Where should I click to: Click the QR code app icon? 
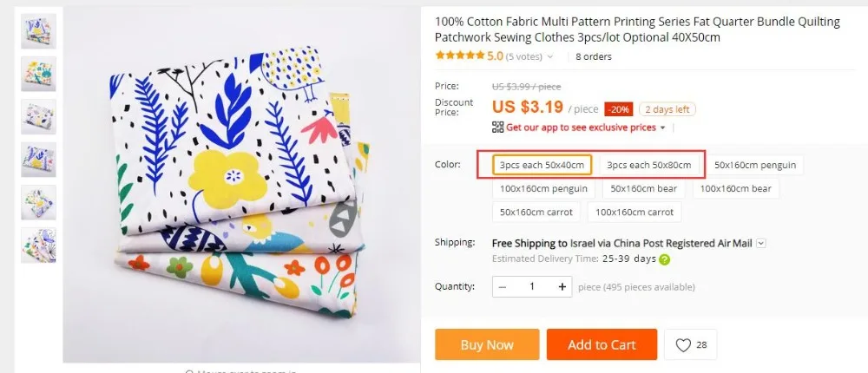(497, 127)
